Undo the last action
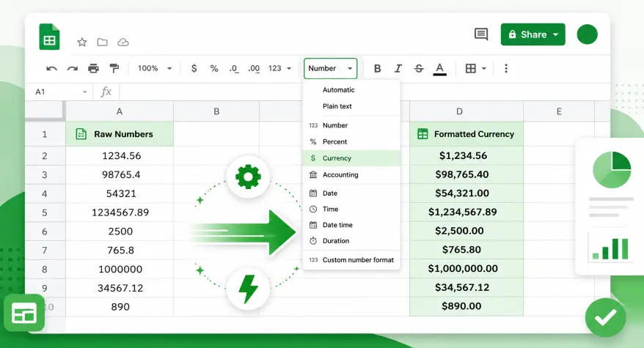Viewport: 644px width, 348px height. tap(51, 69)
